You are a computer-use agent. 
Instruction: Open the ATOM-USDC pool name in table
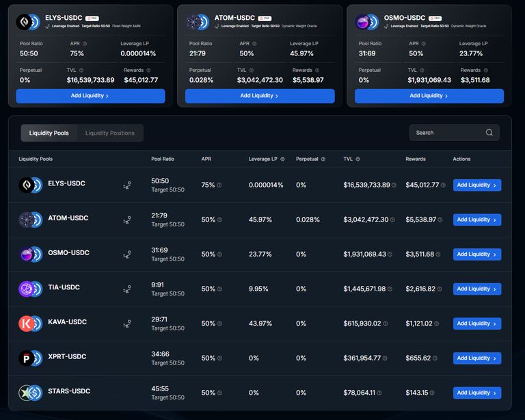[x=68, y=218]
